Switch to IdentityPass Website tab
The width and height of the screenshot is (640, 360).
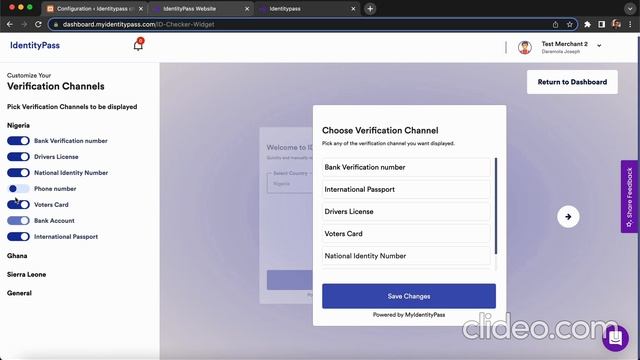click(x=200, y=9)
